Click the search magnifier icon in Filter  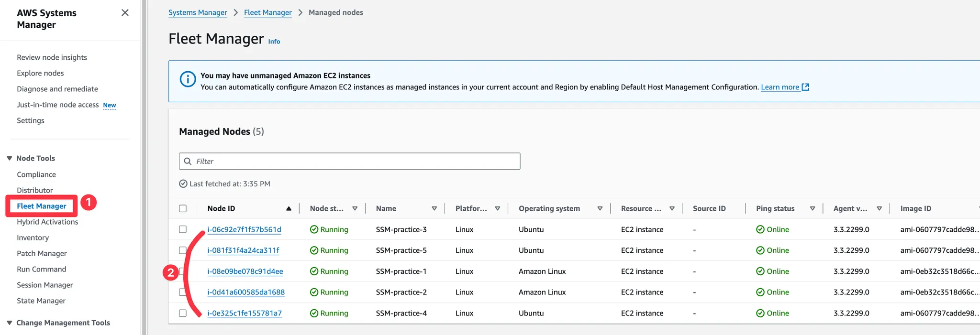[x=188, y=161]
